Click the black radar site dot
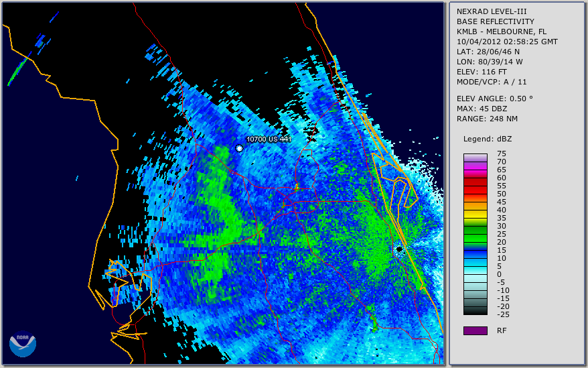This screenshot has width=588, height=368. pyautogui.click(x=399, y=249)
